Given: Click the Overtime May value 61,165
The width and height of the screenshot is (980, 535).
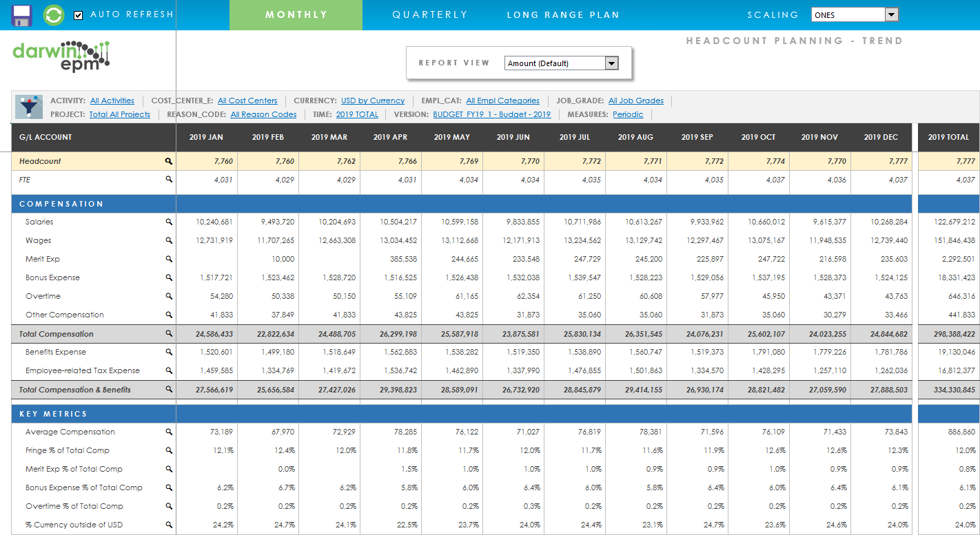Looking at the screenshot, I should 468,297.
